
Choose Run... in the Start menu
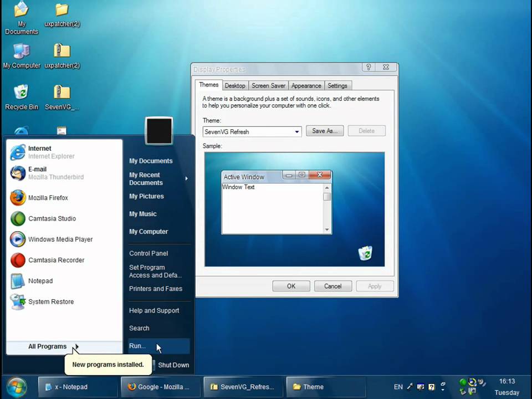[x=159, y=346]
